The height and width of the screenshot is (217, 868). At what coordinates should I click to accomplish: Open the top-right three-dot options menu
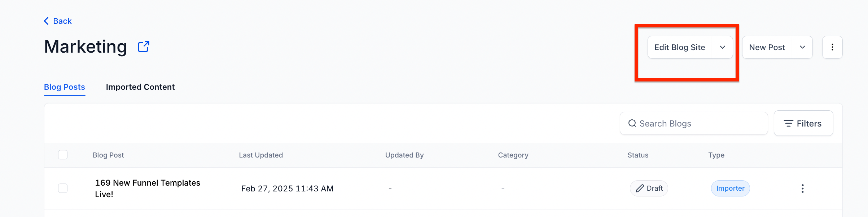coord(832,47)
